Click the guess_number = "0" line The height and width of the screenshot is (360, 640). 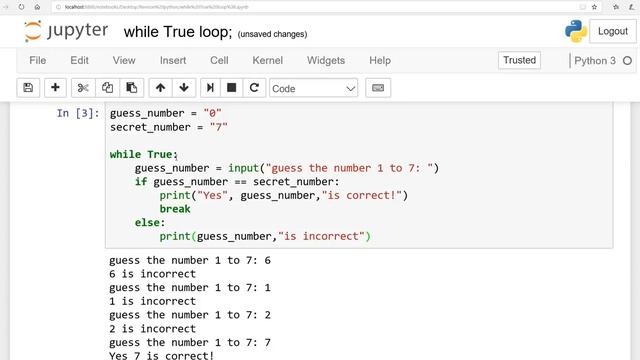click(165, 113)
